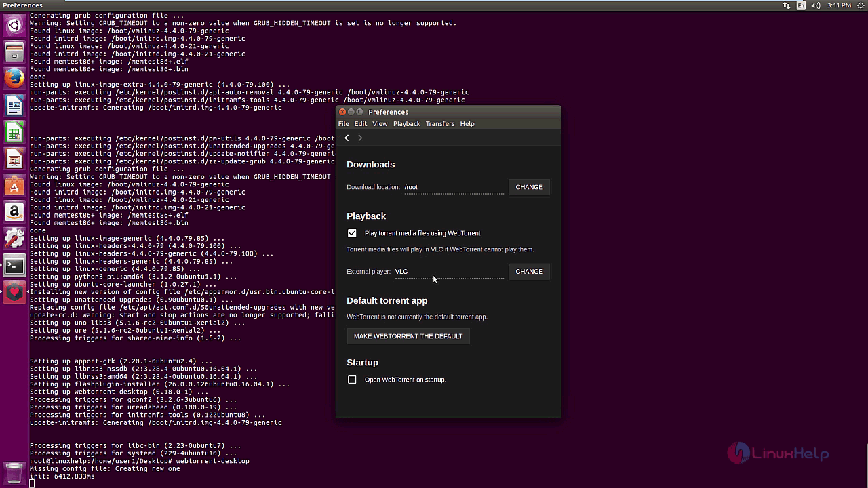The width and height of the screenshot is (868, 488).
Task: Open the Trash in launcher
Action: click(x=14, y=472)
